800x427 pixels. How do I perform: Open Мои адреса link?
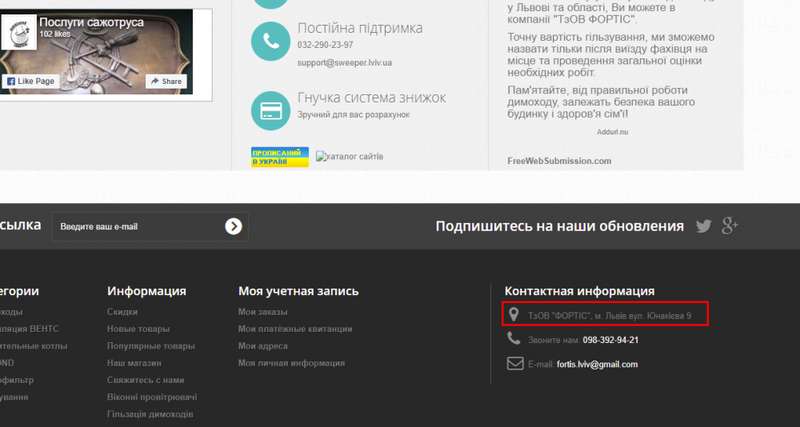(261, 346)
